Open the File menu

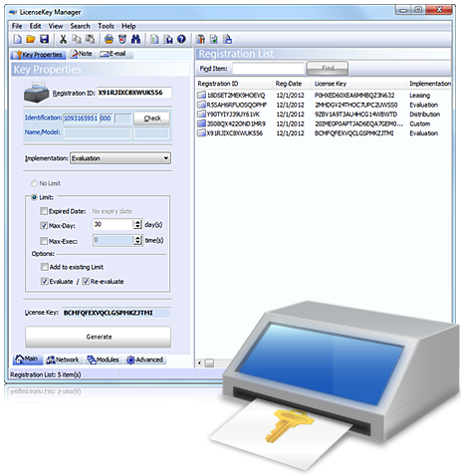(17, 26)
